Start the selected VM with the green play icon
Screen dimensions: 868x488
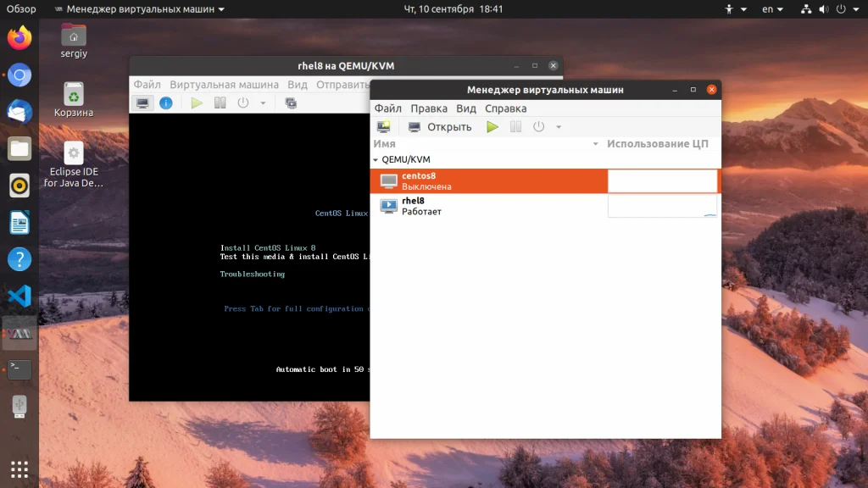click(x=492, y=127)
